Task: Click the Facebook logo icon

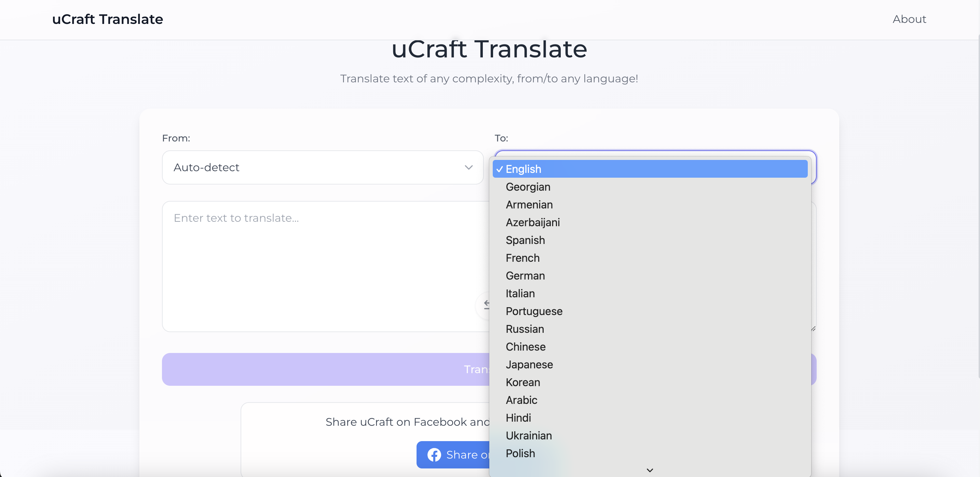Action: point(434,454)
